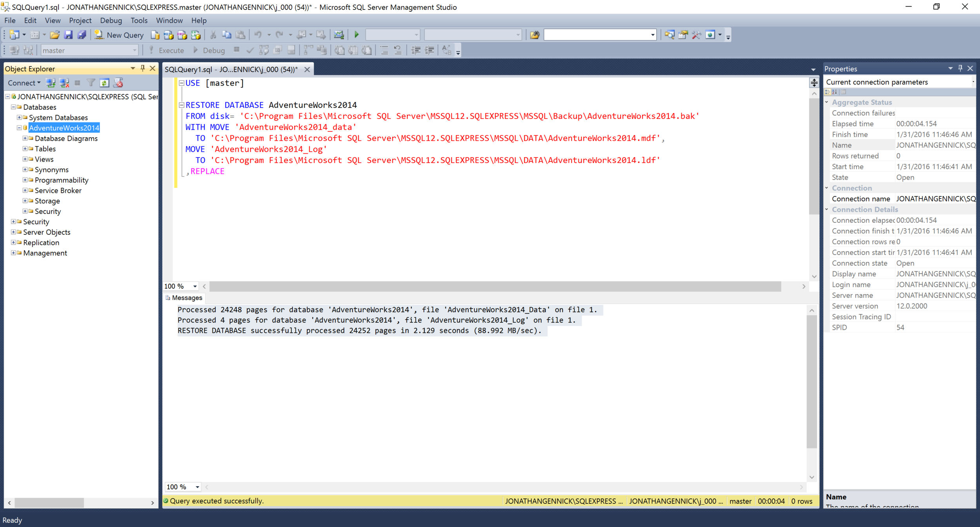Click the Object Explorer script icon with red X

[118, 83]
